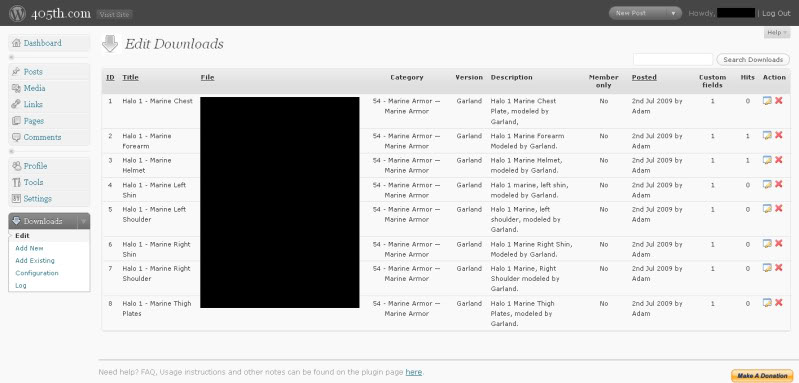Edit the Marine Left Shoulder download
The image size is (799, 383).
pos(767,209)
